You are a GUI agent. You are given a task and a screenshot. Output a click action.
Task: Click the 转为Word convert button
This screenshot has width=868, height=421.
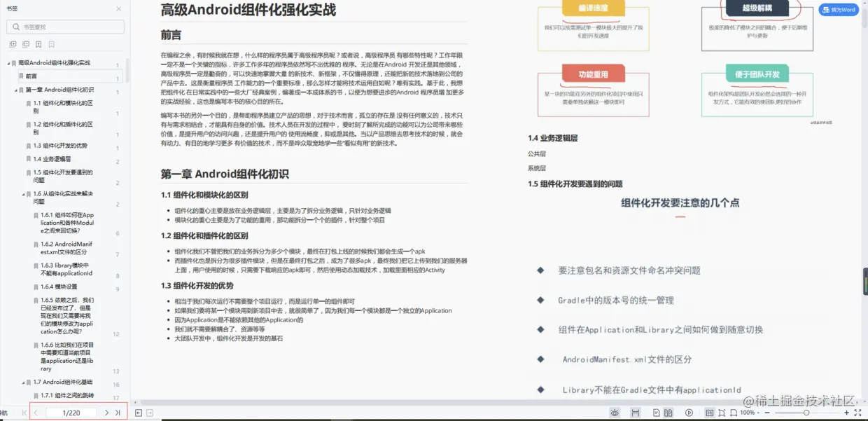coord(839,10)
